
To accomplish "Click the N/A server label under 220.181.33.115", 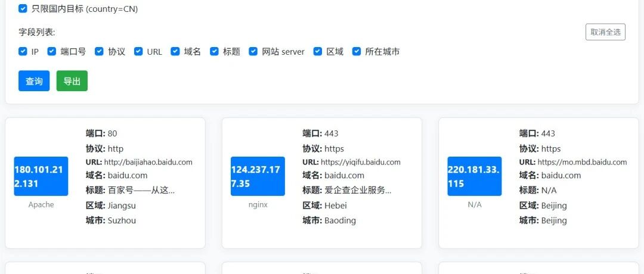I will pyautogui.click(x=475, y=205).
